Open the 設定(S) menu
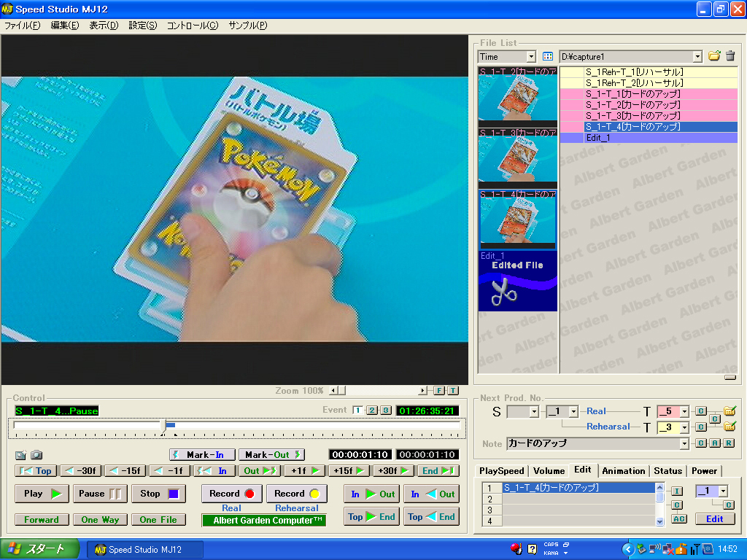Image resolution: width=747 pixels, height=560 pixels. (x=142, y=26)
